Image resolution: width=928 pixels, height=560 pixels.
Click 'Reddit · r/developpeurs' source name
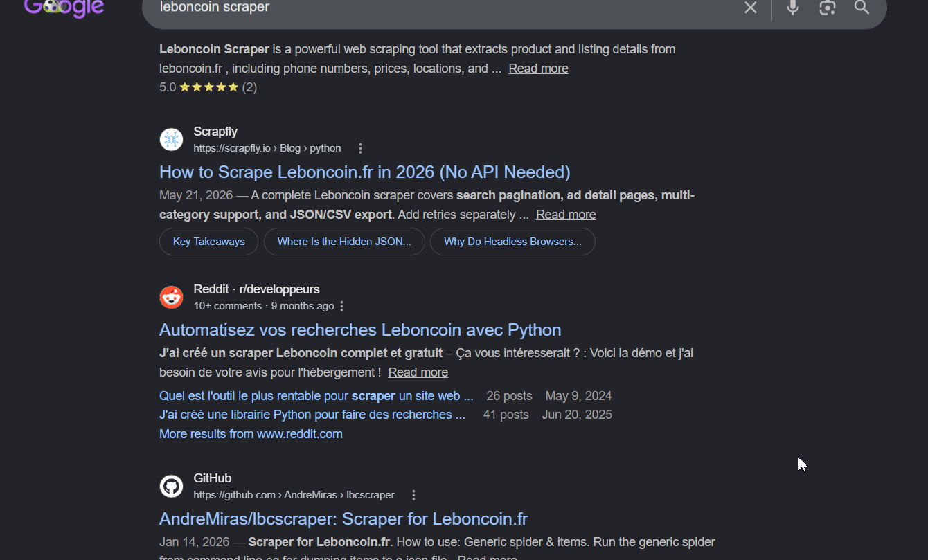pyautogui.click(x=257, y=289)
